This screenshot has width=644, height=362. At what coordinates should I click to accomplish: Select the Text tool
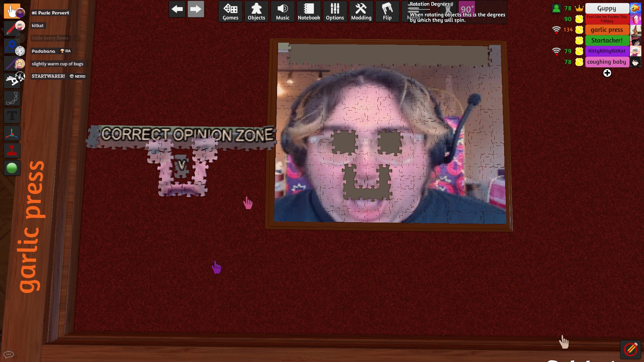pyautogui.click(x=12, y=116)
